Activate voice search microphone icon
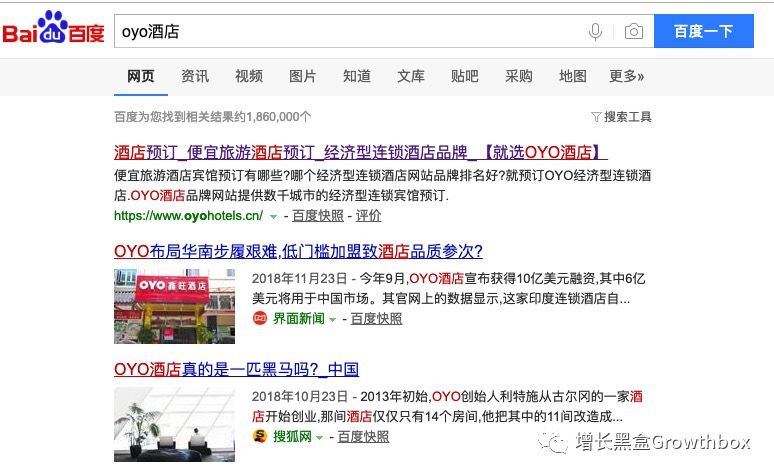Image resolution: width=774 pixels, height=475 pixels. pos(595,32)
